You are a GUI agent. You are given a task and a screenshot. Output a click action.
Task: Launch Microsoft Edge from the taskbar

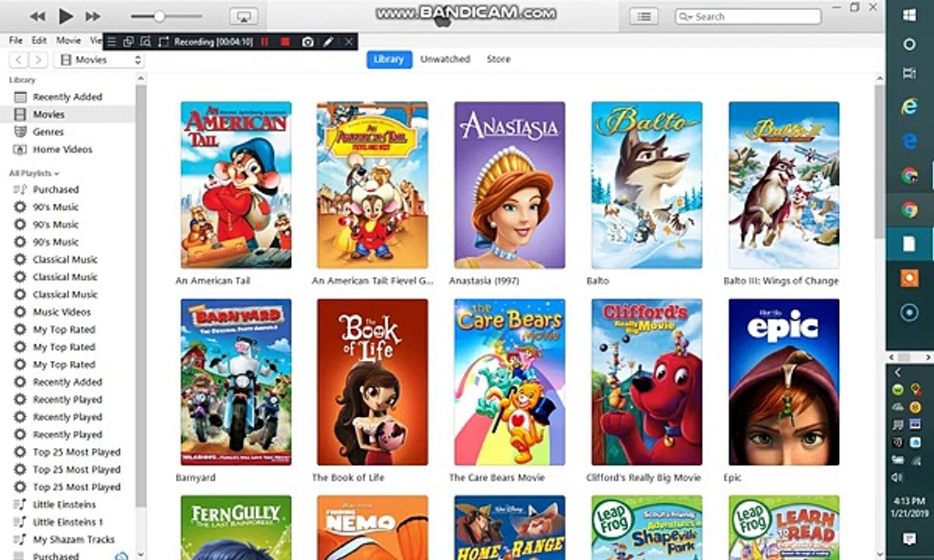909,141
